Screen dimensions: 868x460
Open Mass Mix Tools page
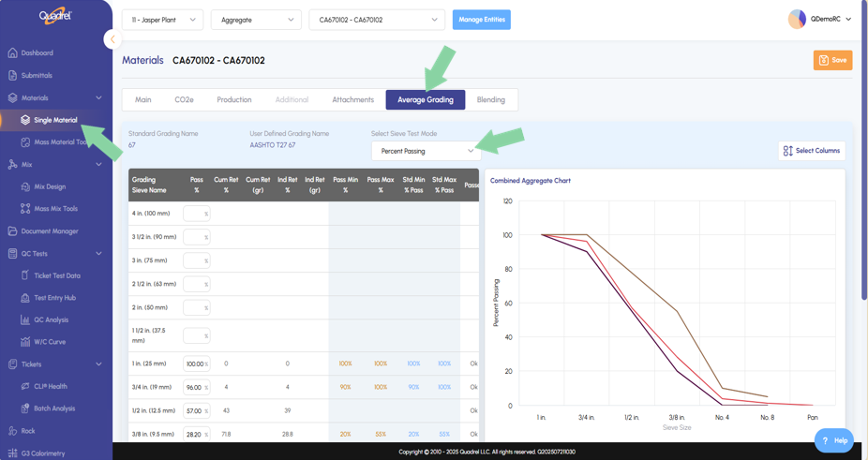[55, 209]
